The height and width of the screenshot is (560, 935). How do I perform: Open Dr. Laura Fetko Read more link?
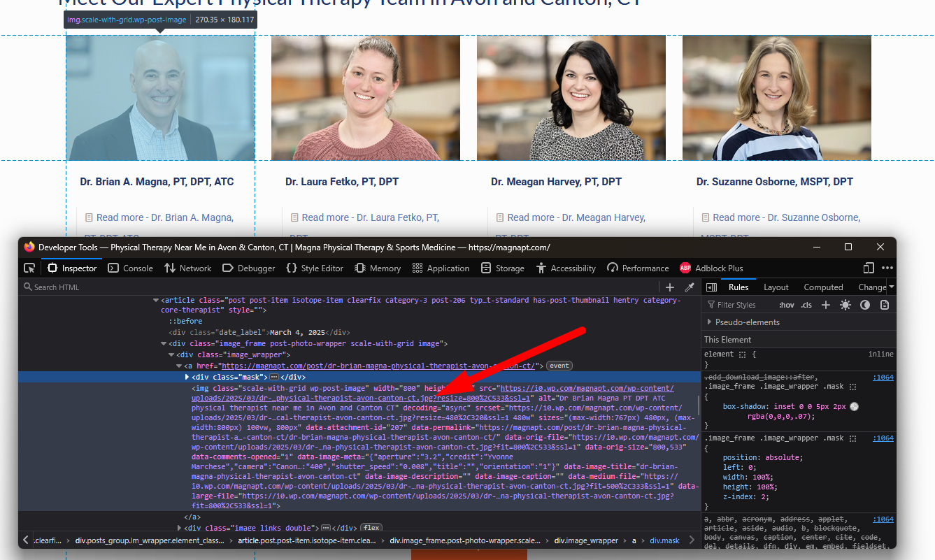(370, 217)
